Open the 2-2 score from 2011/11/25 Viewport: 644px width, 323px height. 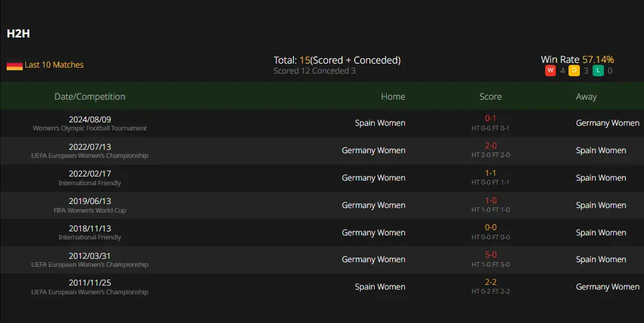(x=490, y=282)
